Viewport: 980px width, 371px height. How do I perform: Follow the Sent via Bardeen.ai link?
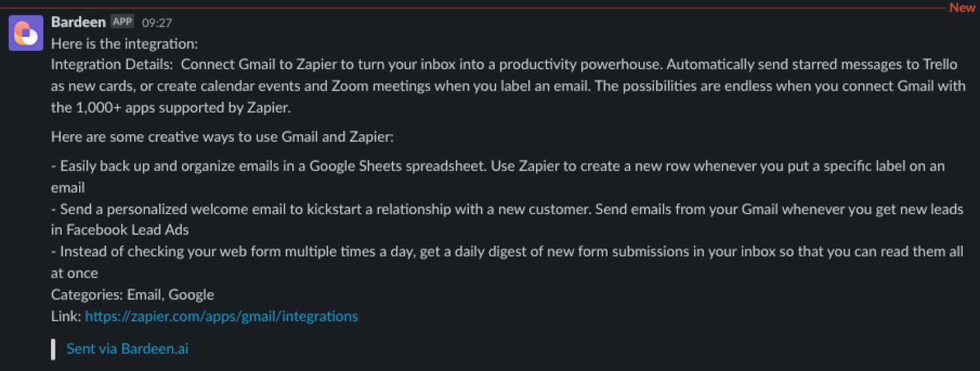pyautogui.click(x=127, y=349)
